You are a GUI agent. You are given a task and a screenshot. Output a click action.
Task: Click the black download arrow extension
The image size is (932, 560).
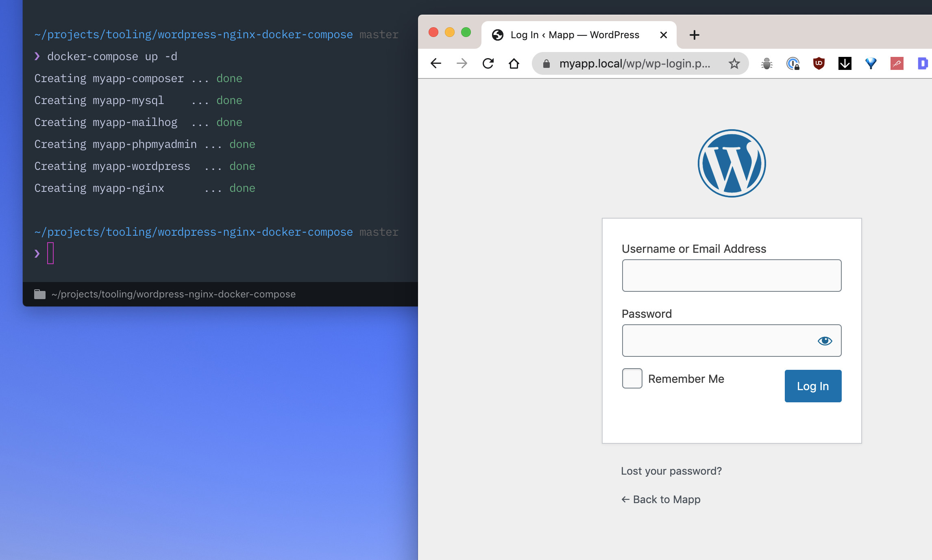[x=845, y=63]
